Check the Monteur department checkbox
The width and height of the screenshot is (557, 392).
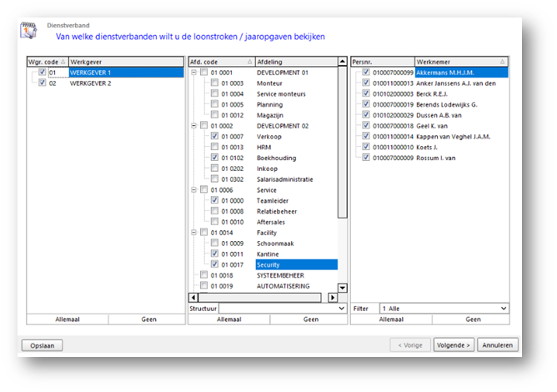(x=214, y=83)
